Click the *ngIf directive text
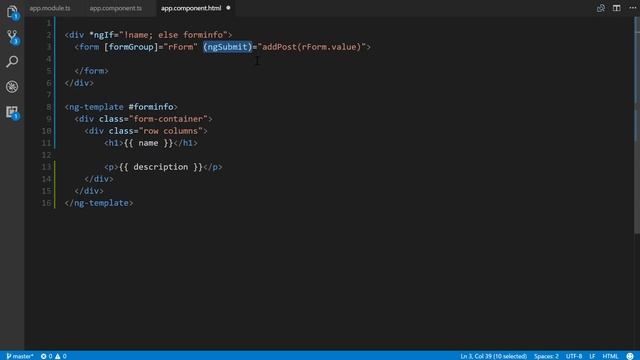The image size is (640, 360). (x=101, y=35)
